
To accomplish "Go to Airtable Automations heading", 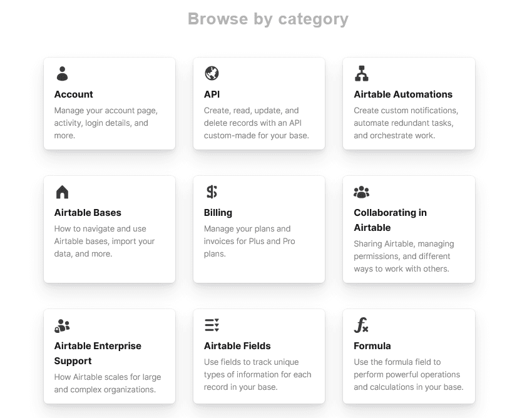I will click(403, 94).
